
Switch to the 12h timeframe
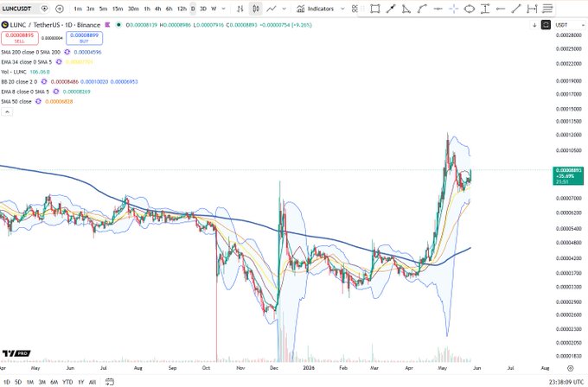[x=182, y=9]
